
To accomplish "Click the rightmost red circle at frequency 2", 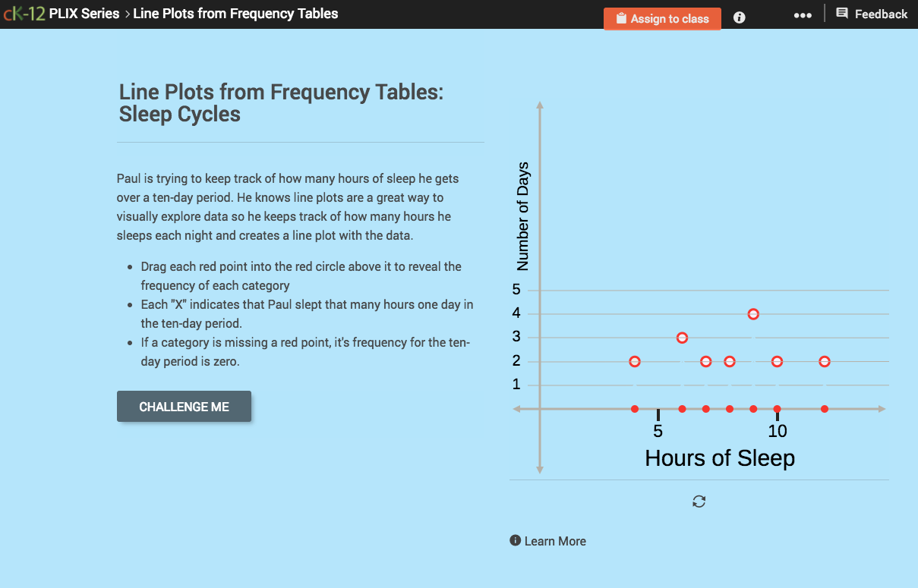I will pos(825,361).
